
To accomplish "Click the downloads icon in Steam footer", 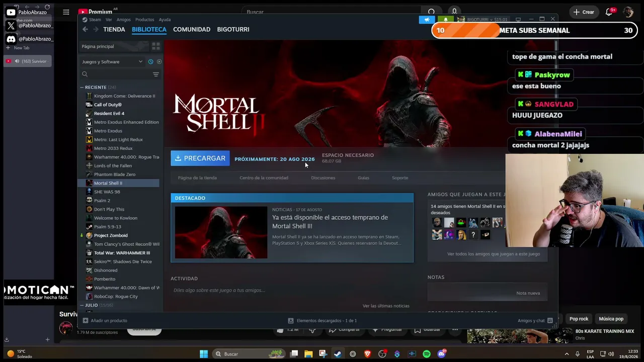I will [x=290, y=320].
